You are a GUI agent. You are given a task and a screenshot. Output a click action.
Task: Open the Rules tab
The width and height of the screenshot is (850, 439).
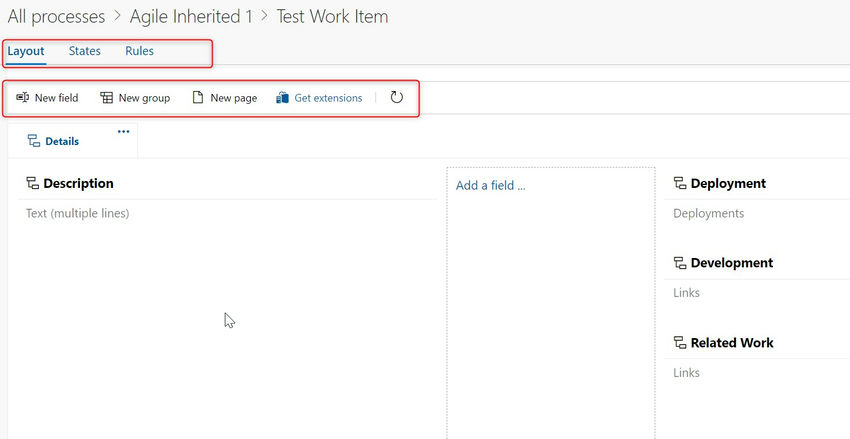click(139, 51)
